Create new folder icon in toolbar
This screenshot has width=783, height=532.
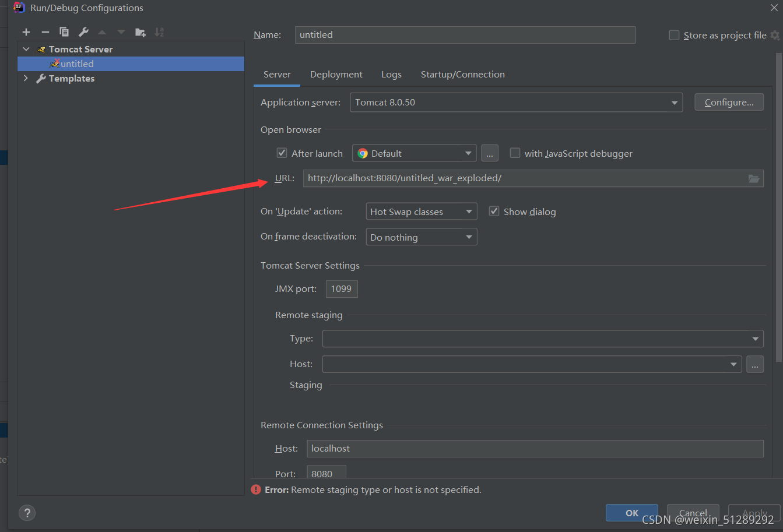pos(141,32)
